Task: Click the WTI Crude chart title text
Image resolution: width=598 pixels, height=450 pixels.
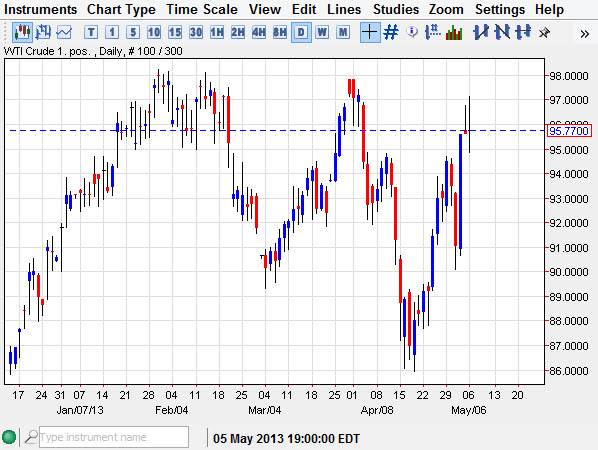Action: click(x=93, y=51)
